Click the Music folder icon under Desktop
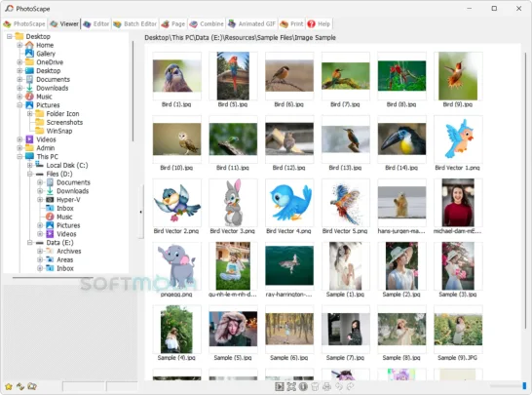This screenshot has width=532, height=395. (29, 97)
